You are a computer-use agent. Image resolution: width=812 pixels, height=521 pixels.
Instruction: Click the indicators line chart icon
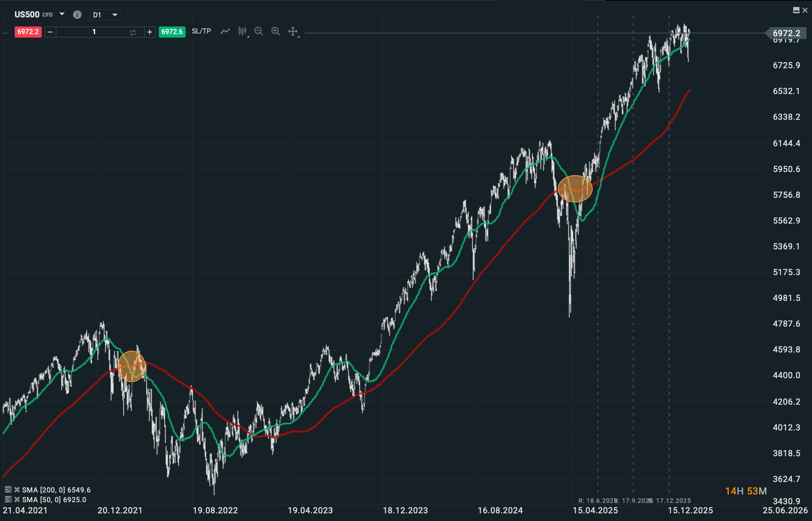(x=225, y=32)
